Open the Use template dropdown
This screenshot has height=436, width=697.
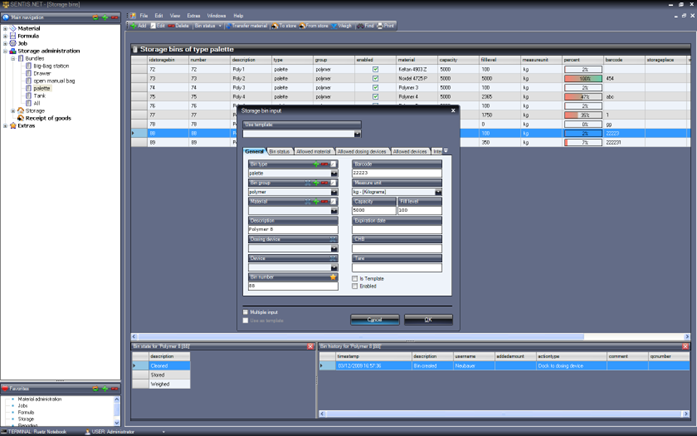[x=356, y=133]
